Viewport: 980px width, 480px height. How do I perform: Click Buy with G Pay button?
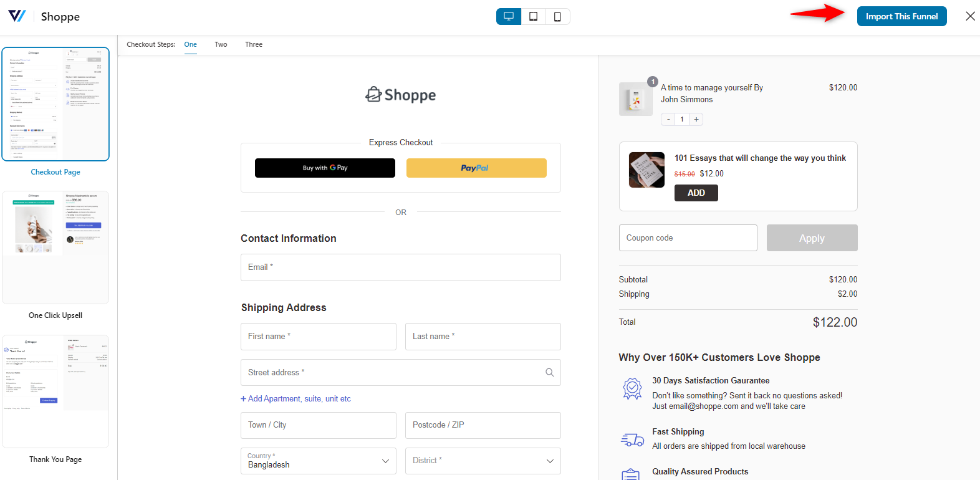tap(325, 168)
